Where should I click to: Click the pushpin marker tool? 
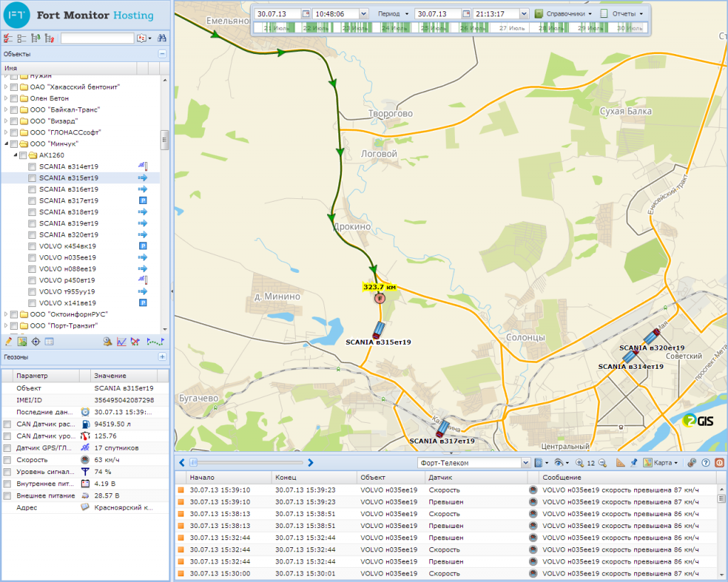click(x=634, y=463)
